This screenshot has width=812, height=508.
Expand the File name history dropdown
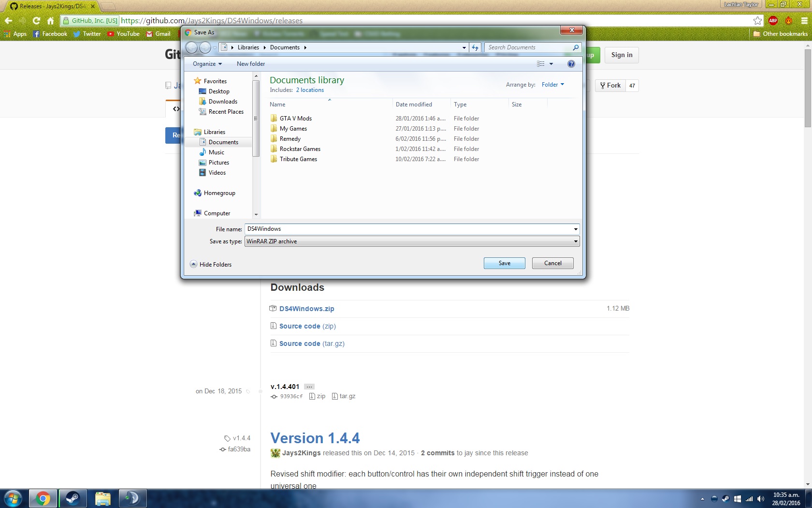[576, 229]
